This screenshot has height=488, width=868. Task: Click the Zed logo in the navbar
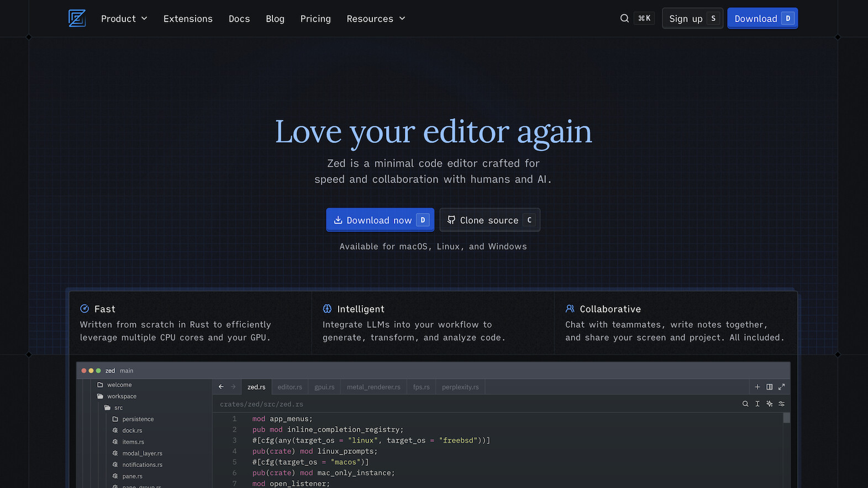77,18
